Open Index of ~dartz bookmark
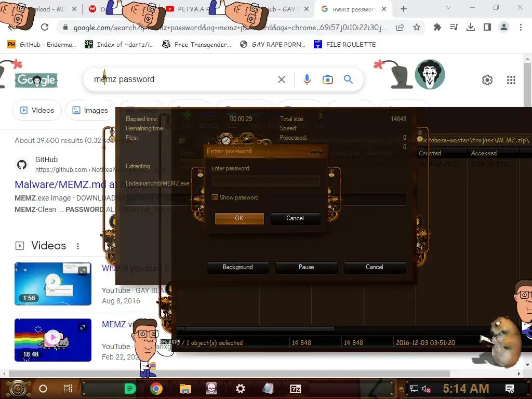532x399 pixels. [119, 45]
